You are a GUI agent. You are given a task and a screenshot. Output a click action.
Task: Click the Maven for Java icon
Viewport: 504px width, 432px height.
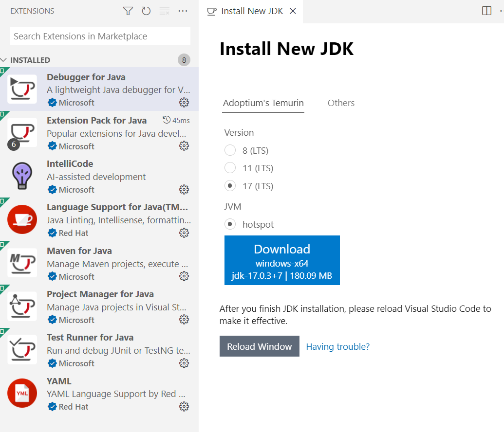pyautogui.click(x=22, y=263)
